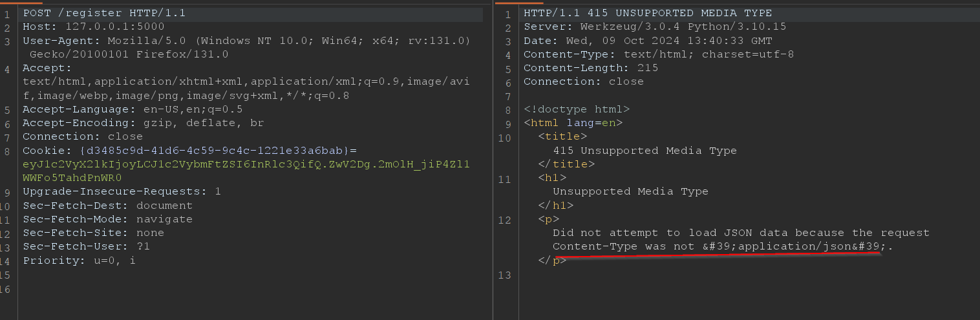Place cursor on the Host header line

click(93, 27)
